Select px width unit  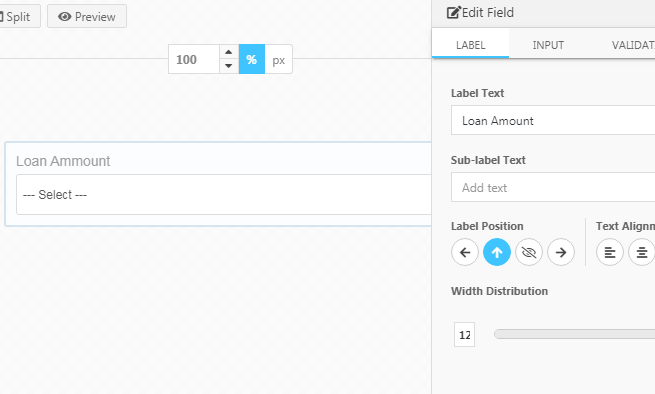click(279, 59)
